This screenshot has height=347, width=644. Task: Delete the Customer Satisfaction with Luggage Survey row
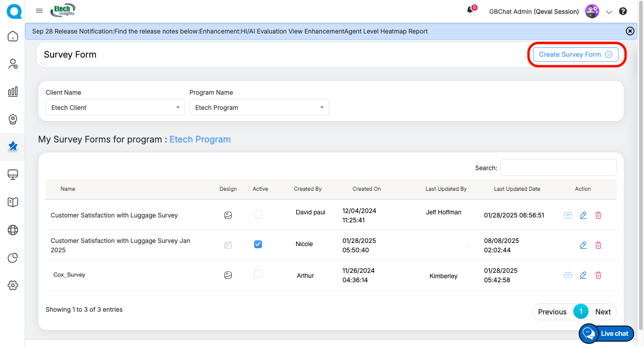[x=598, y=215]
